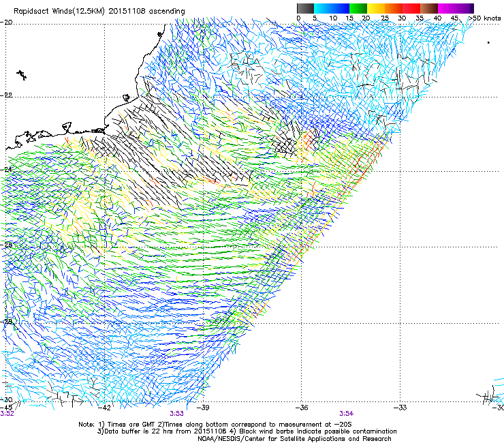Click the '-28' latitude label
Screen dimensions: 504x443
click(x=6, y=322)
